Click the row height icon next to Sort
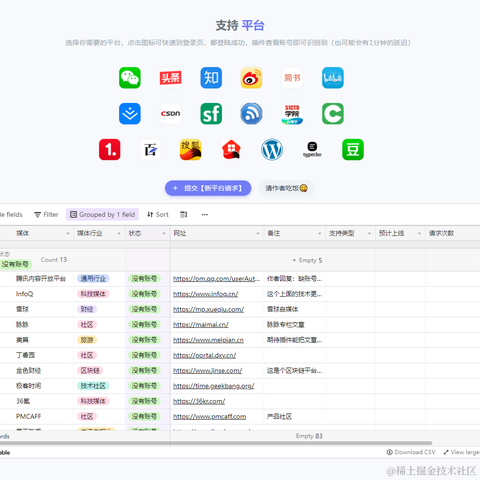This screenshot has height=480, width=480. coord(184,214)
